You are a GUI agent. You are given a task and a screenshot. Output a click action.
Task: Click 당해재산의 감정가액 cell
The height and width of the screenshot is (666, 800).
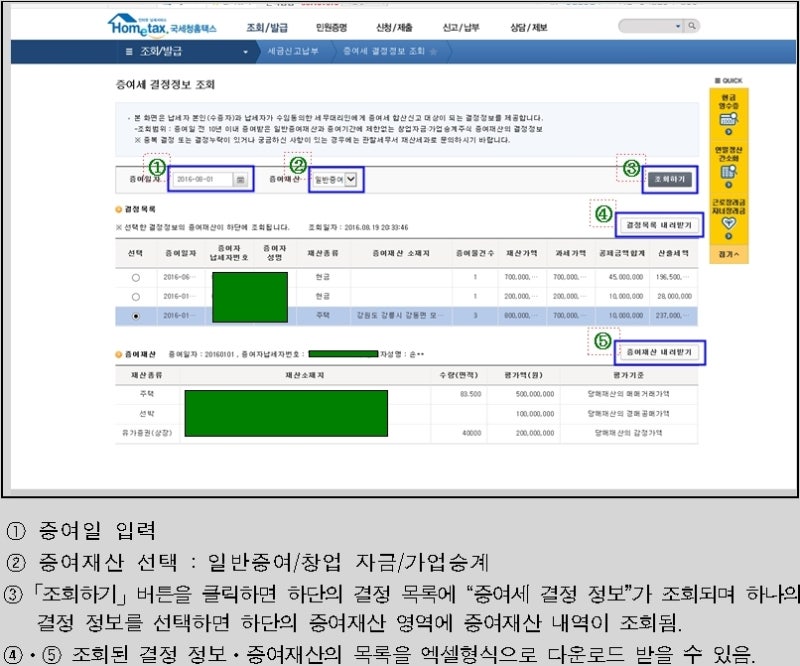629,433
